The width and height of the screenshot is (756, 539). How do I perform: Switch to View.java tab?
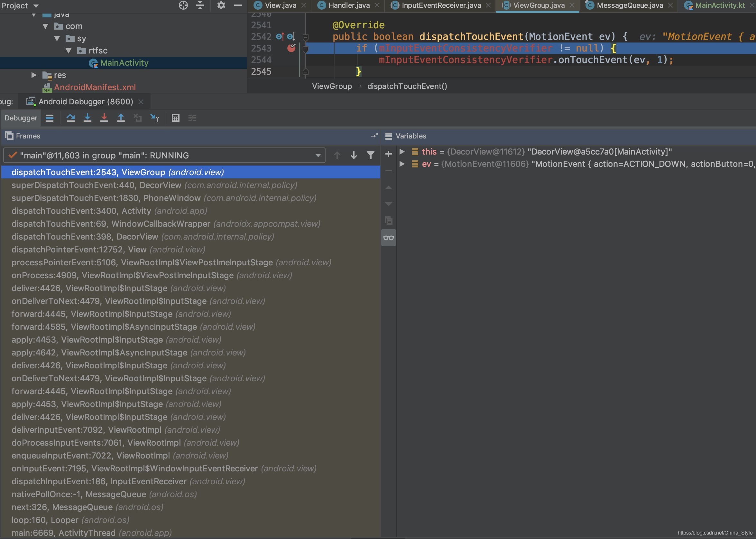point(280,5)
